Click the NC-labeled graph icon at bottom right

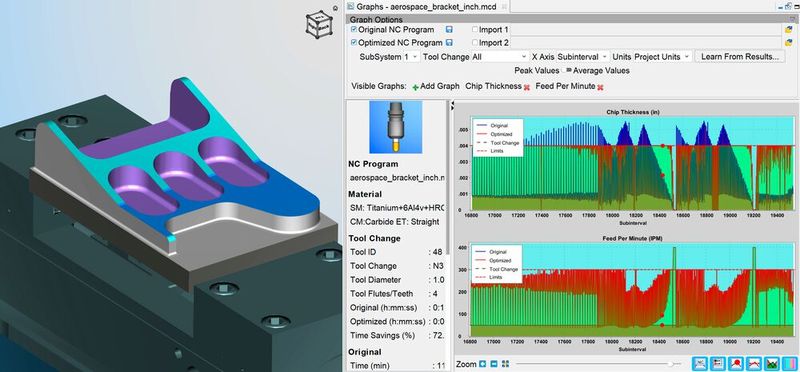pyautogui.click(x=701, y=363)
